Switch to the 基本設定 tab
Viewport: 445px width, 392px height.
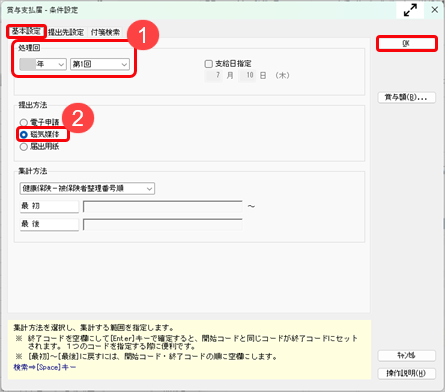(x=26, y=31)
